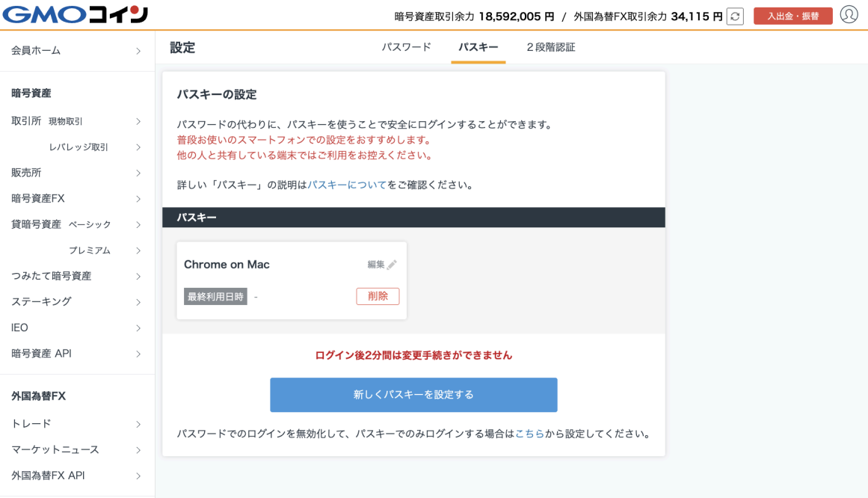This screenshot has width=868, height=498.
Task: Click the 外国為替FX取引余力 34,115 円 balance
Action: click(x=648, y=16)
